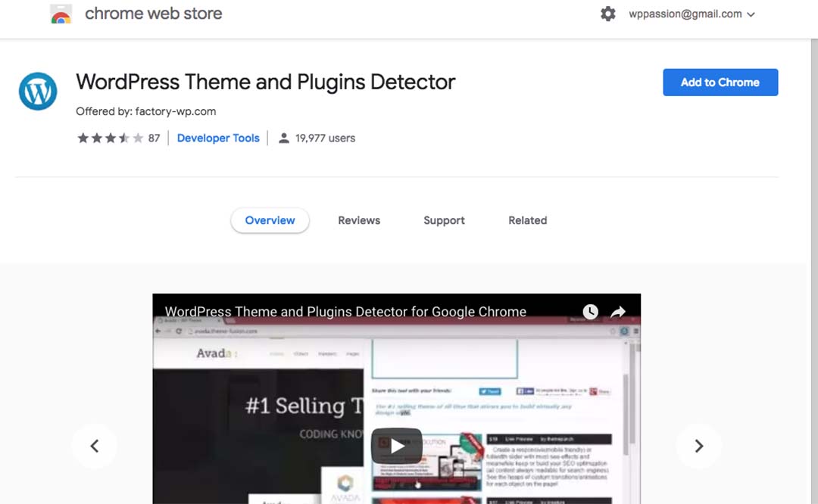Screen dimensions: 818x504
Task: Open the settings gear icon
Action: [x=607, y=14]
